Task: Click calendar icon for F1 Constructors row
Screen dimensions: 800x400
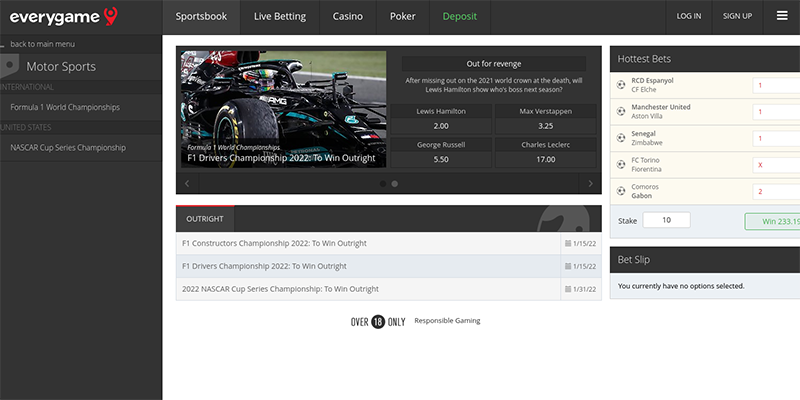Action: point(568,243)
